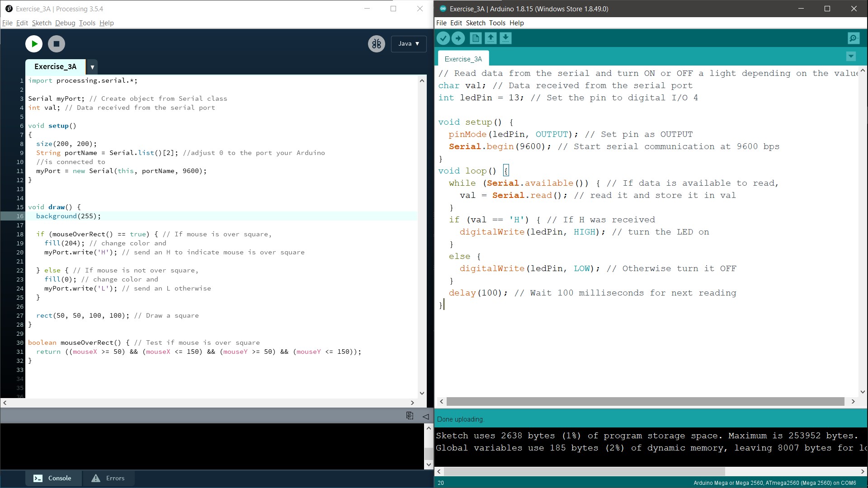Open the Debug menu in Processing

65,23
